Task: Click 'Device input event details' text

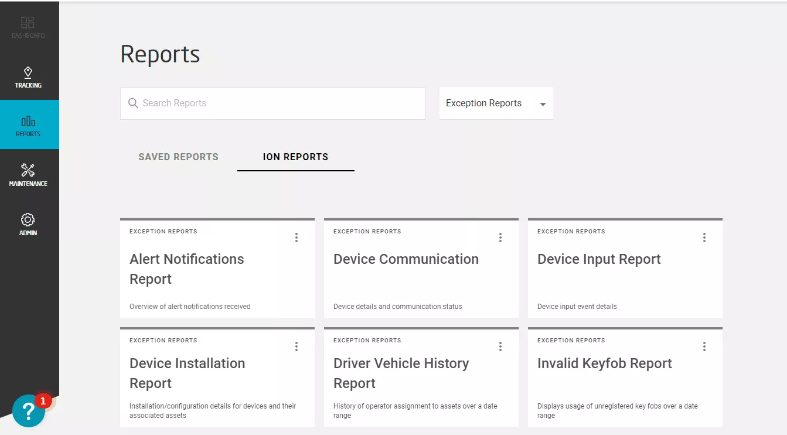Action: 577,307
